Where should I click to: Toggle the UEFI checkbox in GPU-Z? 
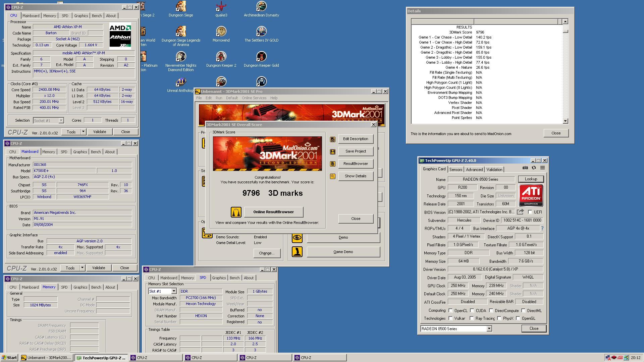[530, 212]
